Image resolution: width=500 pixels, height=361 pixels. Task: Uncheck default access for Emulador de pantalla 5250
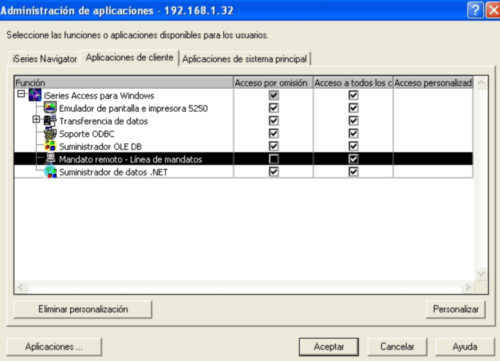tap(274, 108)
